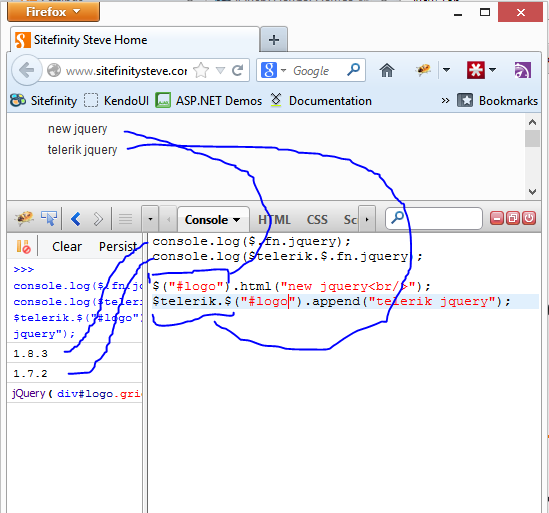This screenshot has height=513, width=549.
Task: Open the address history dropdown arrow
Action: [x=220, y=70]
